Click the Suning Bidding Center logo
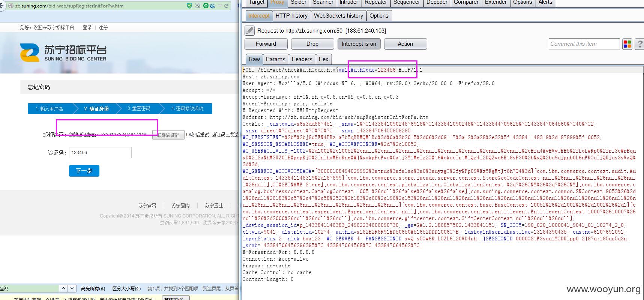Screen dimensions: 644x300 (x=63, y=53)
